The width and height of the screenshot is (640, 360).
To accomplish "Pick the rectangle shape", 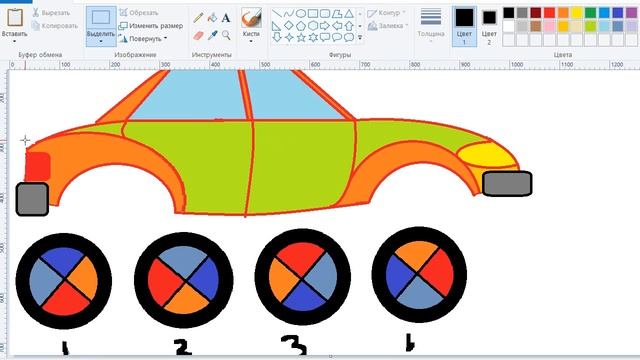I will tap(313, 14).
